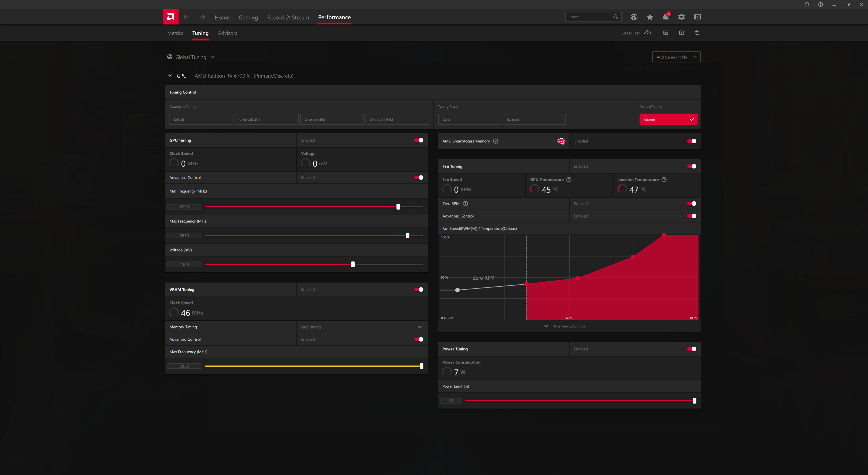
Task: Toggle the sidebar panel icon
Action: pos(697,17)
